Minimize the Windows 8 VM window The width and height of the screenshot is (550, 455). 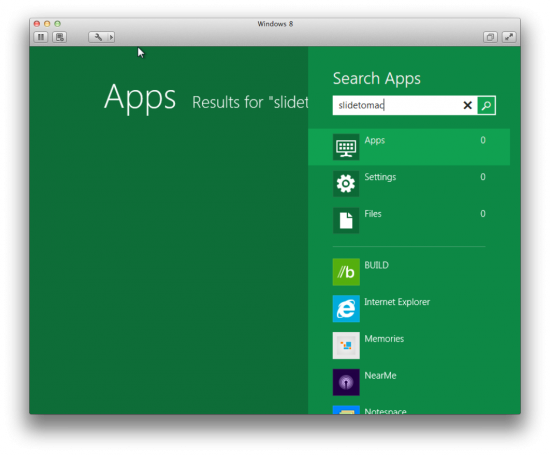[47, 24]
